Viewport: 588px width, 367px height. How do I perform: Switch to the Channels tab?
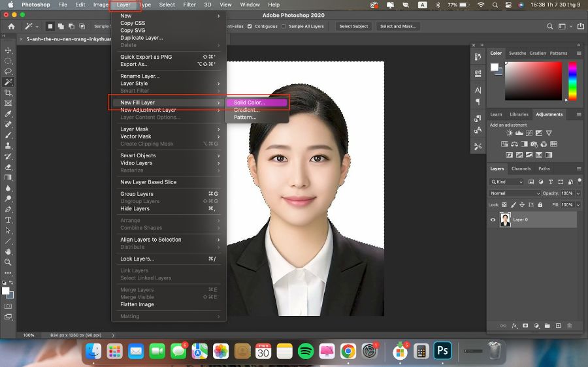(521, 168)
